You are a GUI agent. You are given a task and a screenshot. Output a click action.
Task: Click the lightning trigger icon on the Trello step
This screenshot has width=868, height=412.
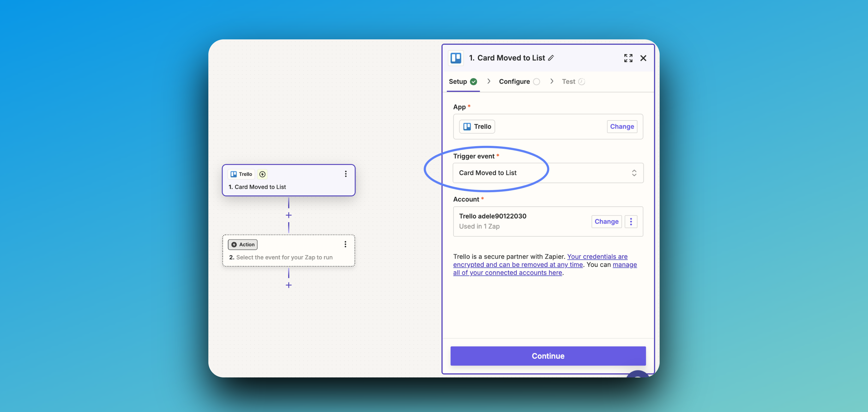(262, 174)
